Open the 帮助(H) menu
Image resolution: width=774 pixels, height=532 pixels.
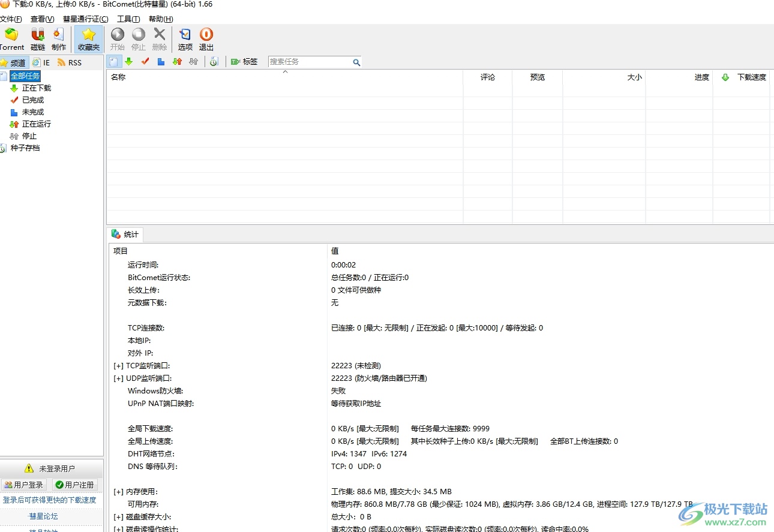[x=160, y=19]
